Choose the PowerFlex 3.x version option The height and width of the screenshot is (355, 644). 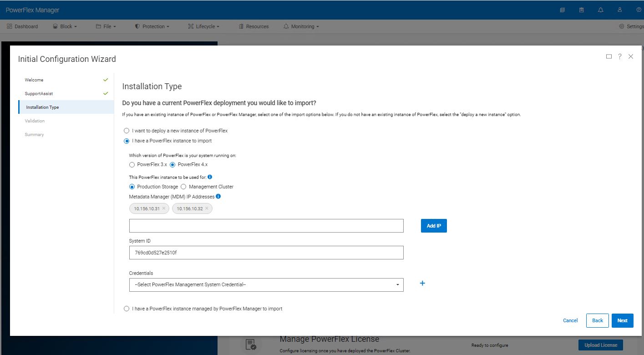[x=132, y=164]
